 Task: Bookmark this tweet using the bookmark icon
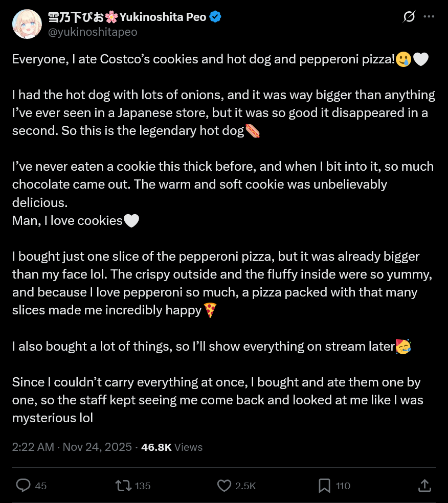[324, 485]
